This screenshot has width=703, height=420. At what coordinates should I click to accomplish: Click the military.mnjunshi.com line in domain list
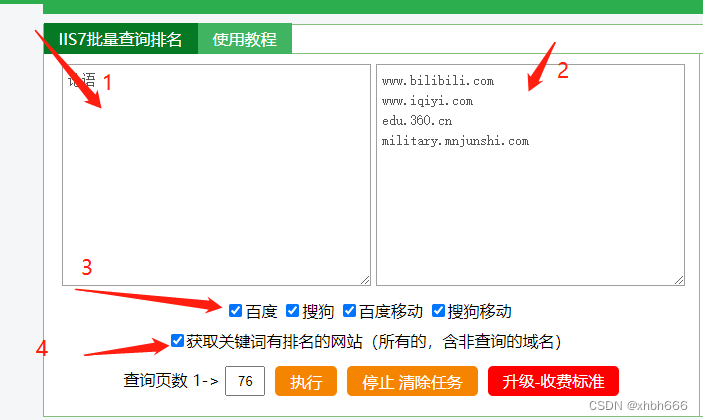(455, 141)
